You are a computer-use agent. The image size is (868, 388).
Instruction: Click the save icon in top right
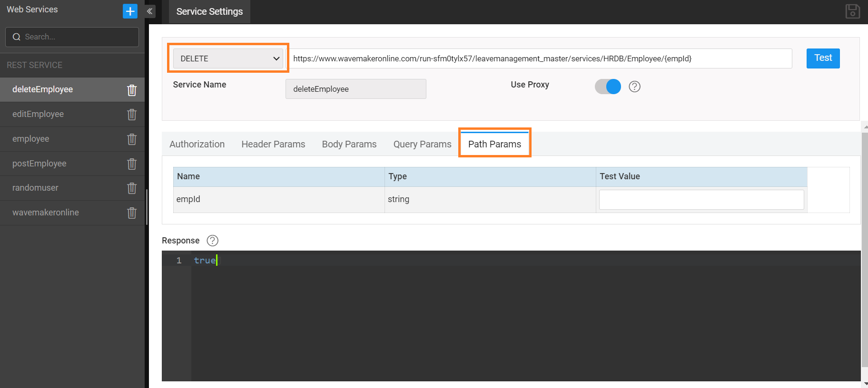pyautogui.click(x=852, y=11)
